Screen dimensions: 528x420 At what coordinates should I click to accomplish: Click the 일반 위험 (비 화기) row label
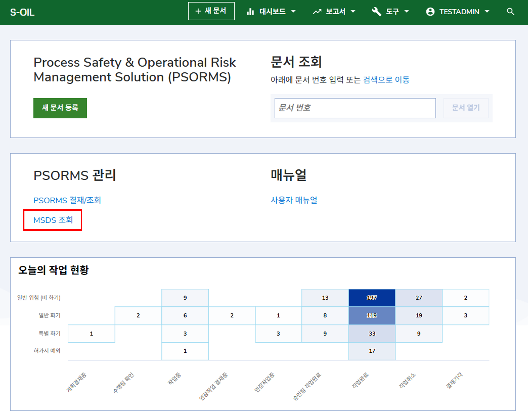(x=39, y=298)
